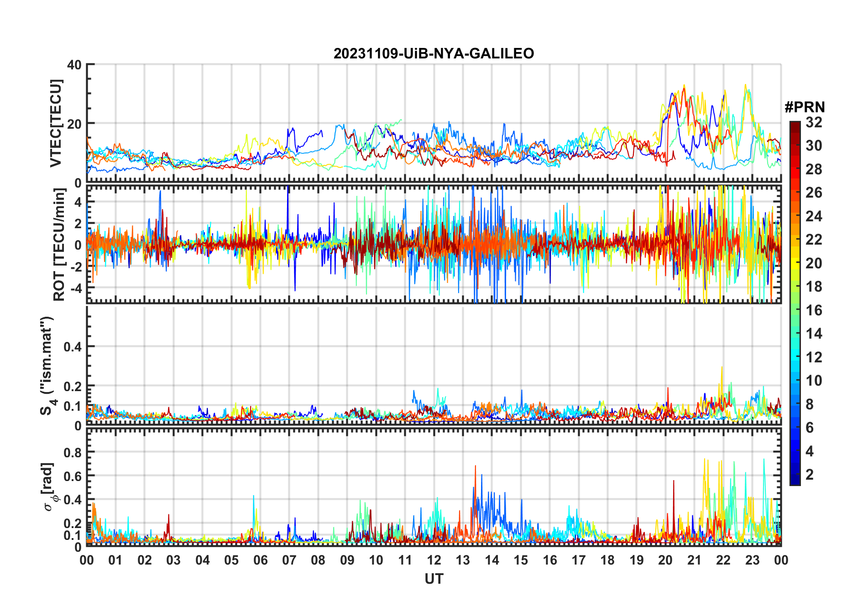The image size is (868, 607).
Task: Click the colorbar tick label 24
Action: coord(814,216)
